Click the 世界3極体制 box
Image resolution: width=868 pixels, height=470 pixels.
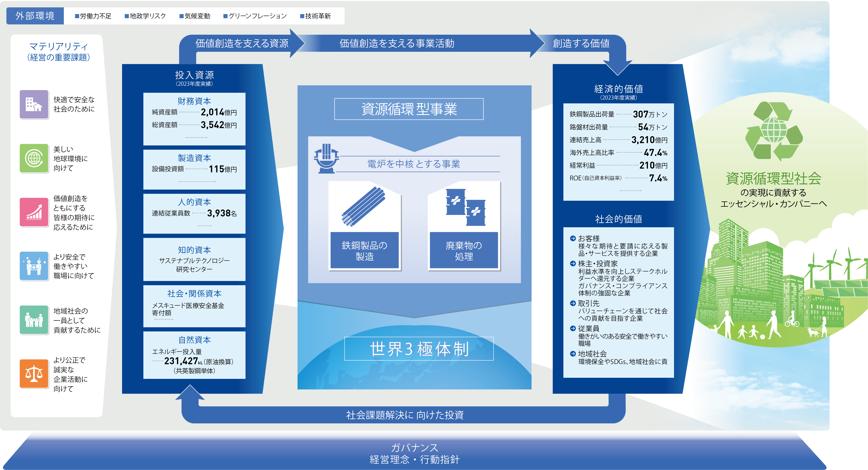tap(419, 349)
